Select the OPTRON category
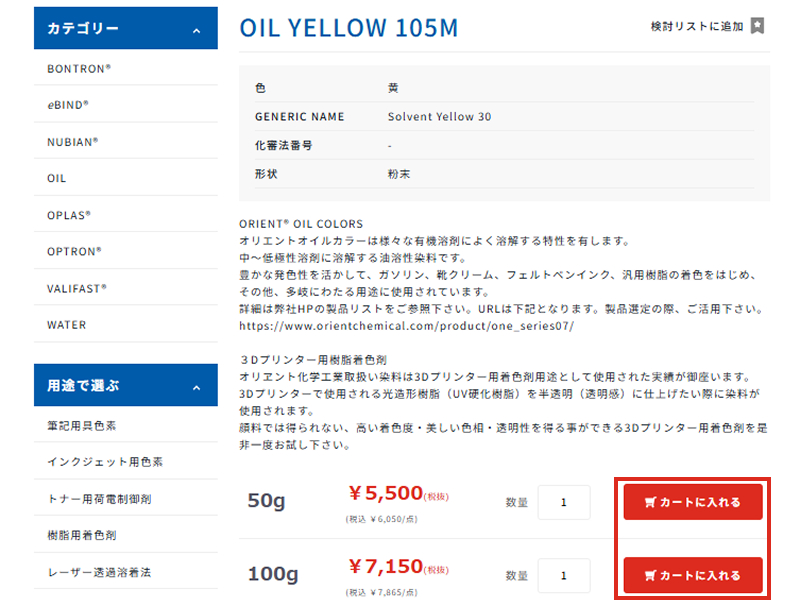This screenshot has width=800, height=600. 74,251
